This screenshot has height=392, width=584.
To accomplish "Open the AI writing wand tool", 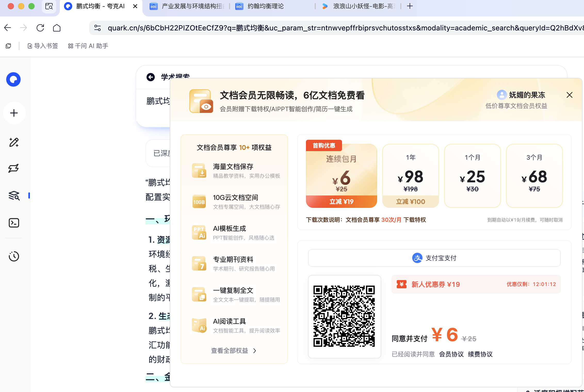I will 14,142.
